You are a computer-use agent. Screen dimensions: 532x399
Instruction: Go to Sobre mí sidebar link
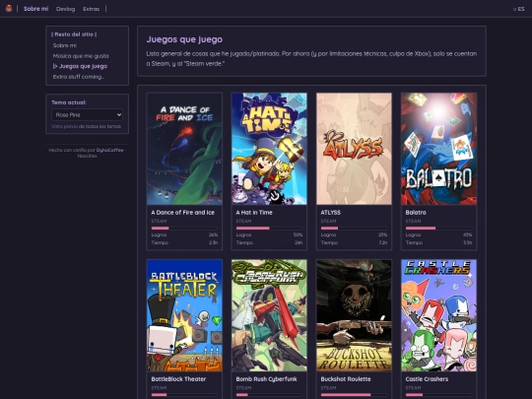(64, 45)
